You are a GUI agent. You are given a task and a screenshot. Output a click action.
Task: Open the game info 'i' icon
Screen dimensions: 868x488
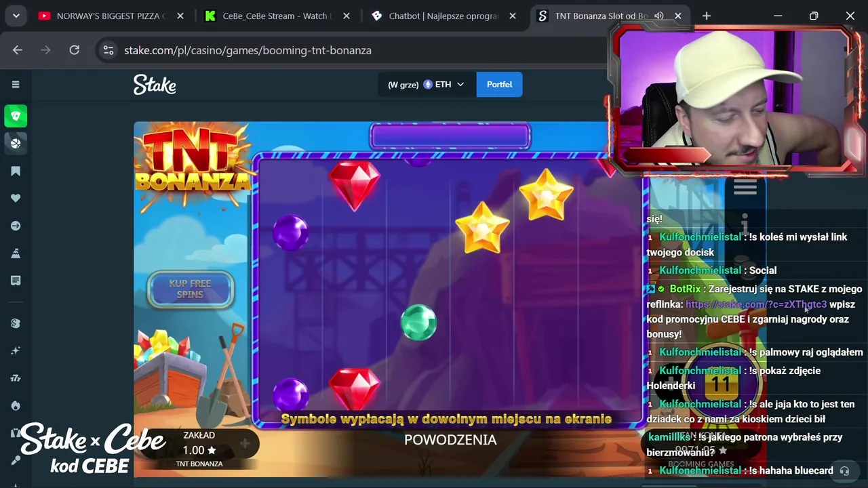point(745,224)
